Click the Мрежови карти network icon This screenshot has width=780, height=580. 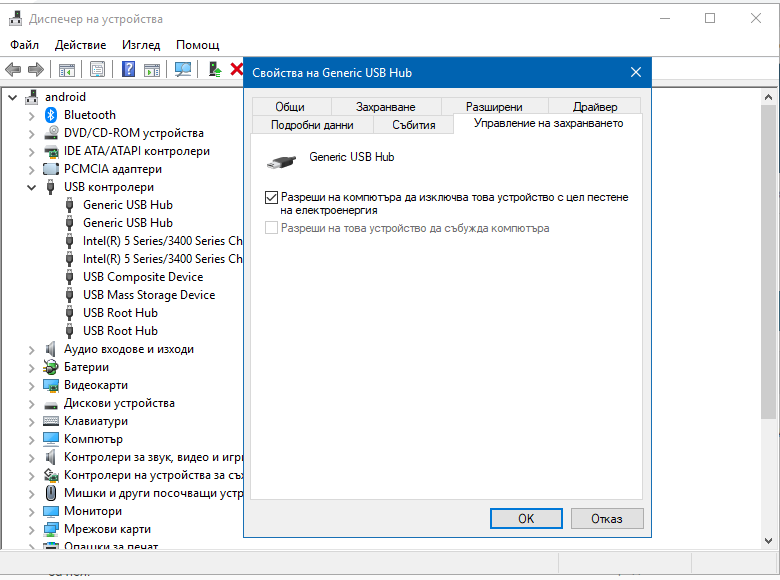pyautogui.click(x=51, y=529)
